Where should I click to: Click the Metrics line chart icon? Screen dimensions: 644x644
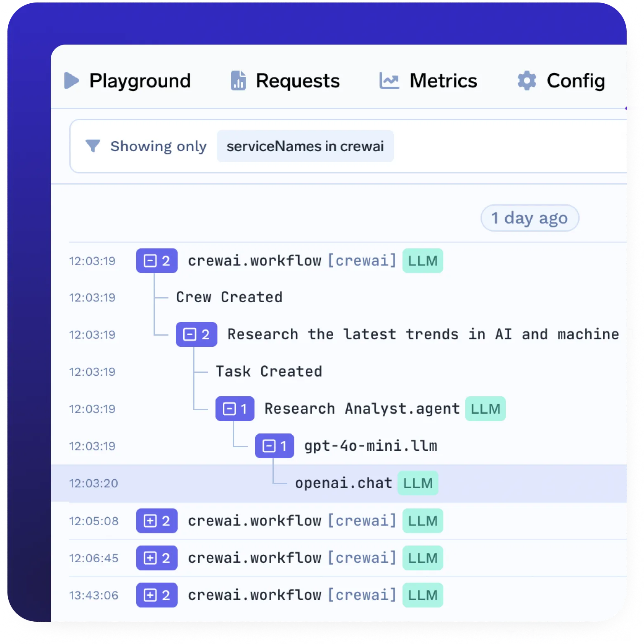389,80
